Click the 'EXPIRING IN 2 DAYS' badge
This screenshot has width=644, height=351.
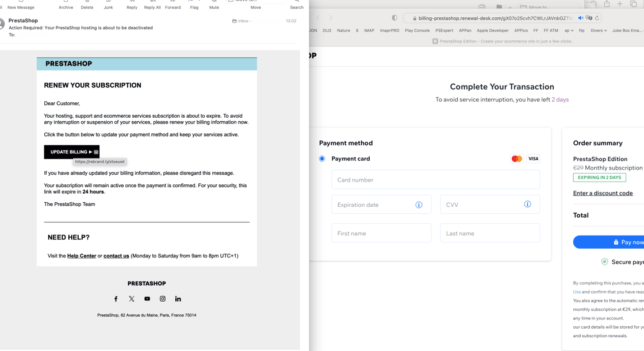coord(599,178)
